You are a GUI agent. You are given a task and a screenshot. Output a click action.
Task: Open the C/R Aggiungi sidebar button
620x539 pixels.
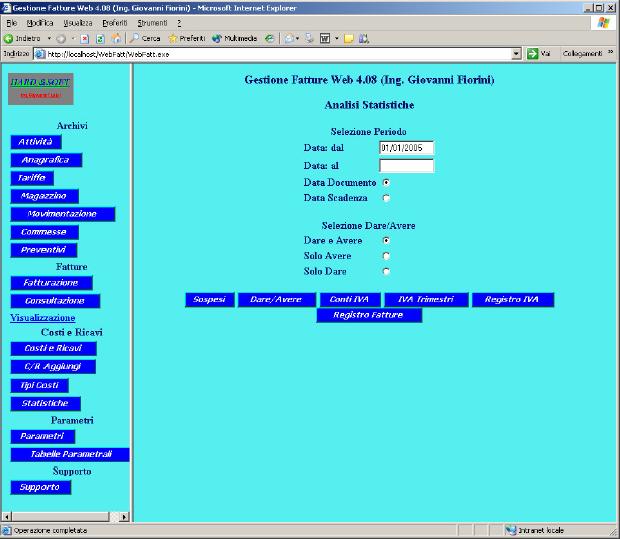[x=53, y=367]
